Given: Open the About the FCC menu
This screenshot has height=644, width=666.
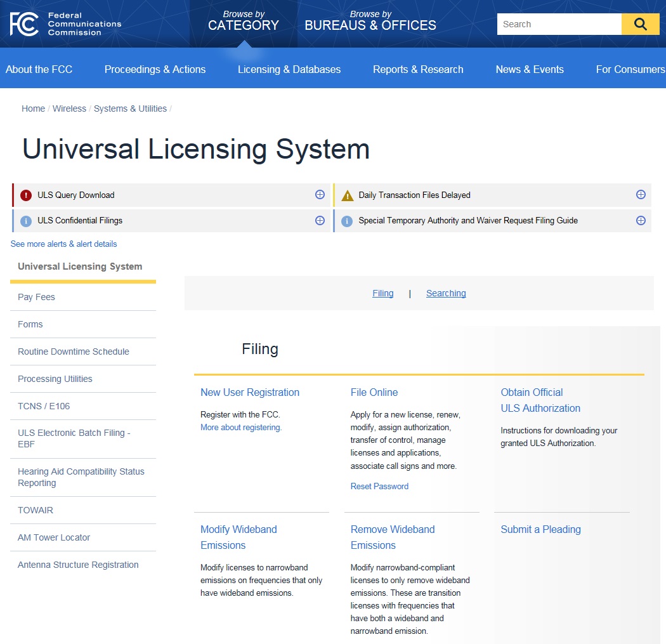Looking at the screenshot, I should pos(39,69).
